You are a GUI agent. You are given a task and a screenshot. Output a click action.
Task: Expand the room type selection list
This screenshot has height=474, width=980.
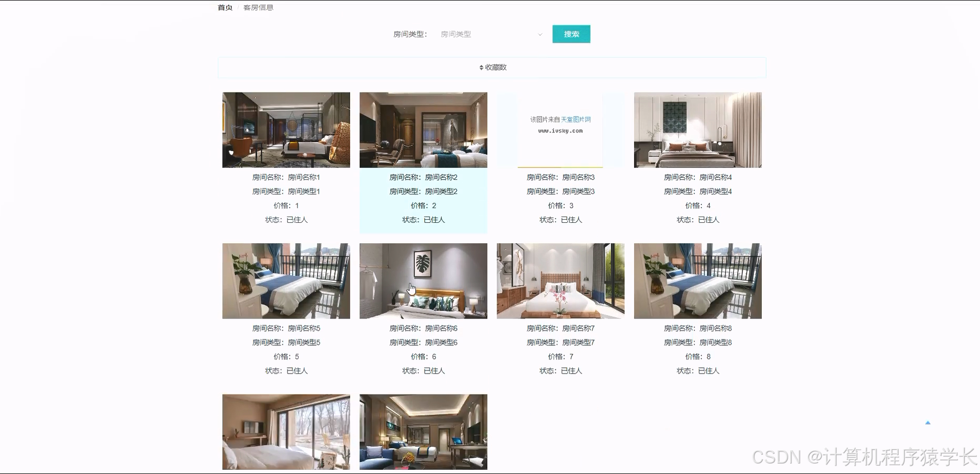pos(489,34)
